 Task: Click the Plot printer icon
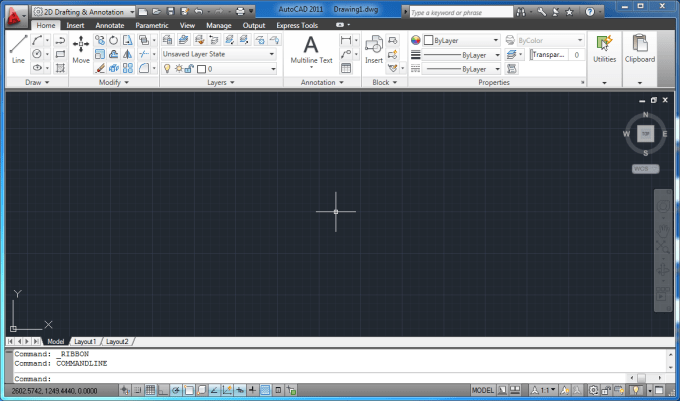coord(240,12)
